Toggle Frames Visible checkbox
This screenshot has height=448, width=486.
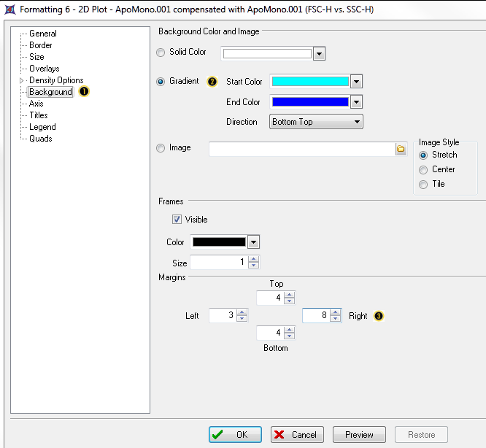[177, 220]
